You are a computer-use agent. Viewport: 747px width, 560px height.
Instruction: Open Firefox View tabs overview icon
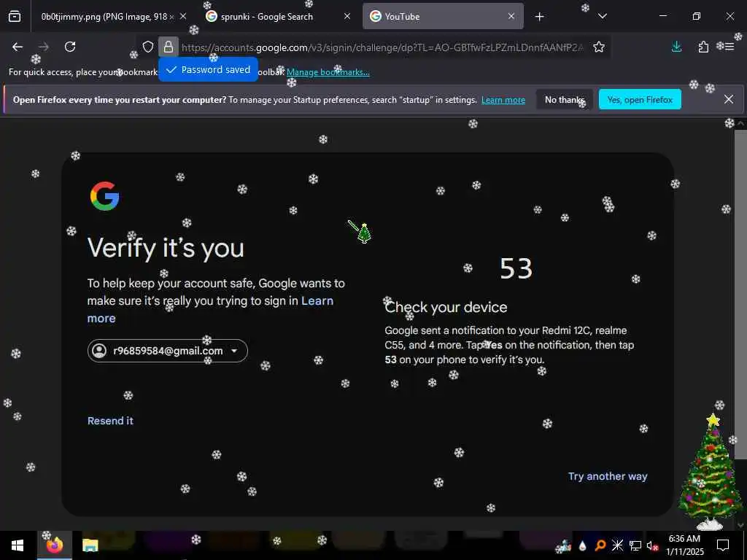[x=15, y=16]
